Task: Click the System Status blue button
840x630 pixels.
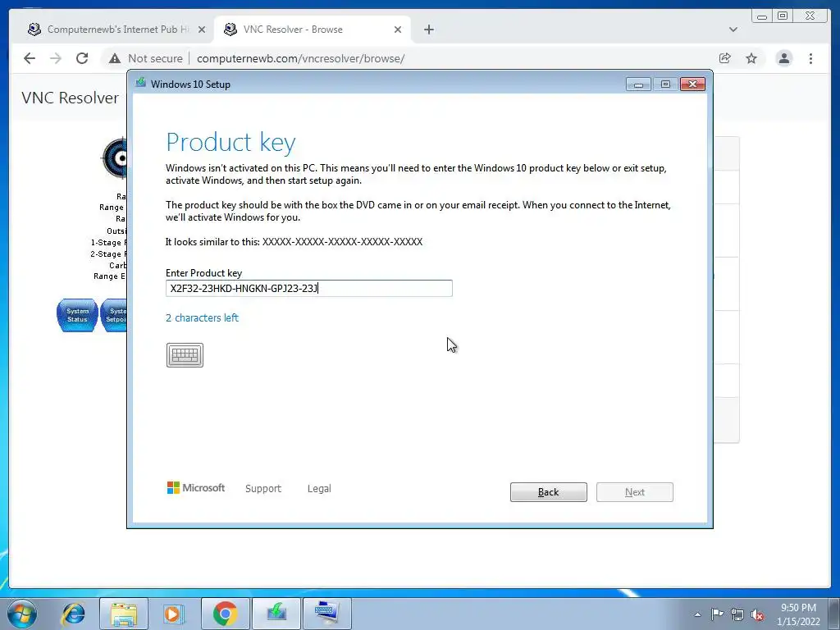Action: click(x=77, y=315)
